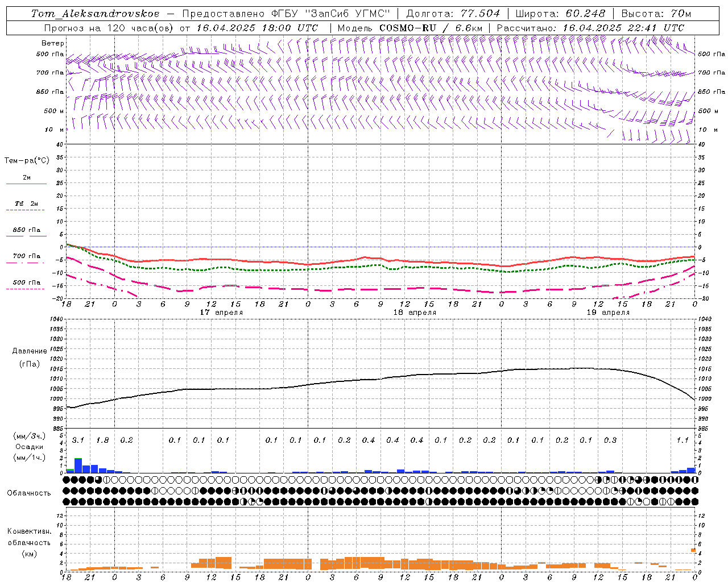Screen dimensions: 728x582
Task: Click the (мм/1ч.) units label
Action: [x=30, y=458]
